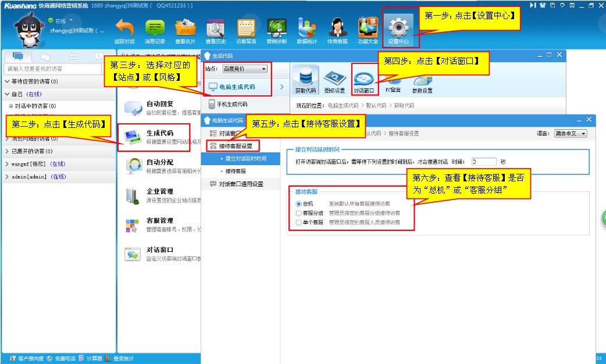The image size is (606, 364).
Task: Click 计算器 in bottom status bar
Action: pyautogui.click(x=94, y=358)
